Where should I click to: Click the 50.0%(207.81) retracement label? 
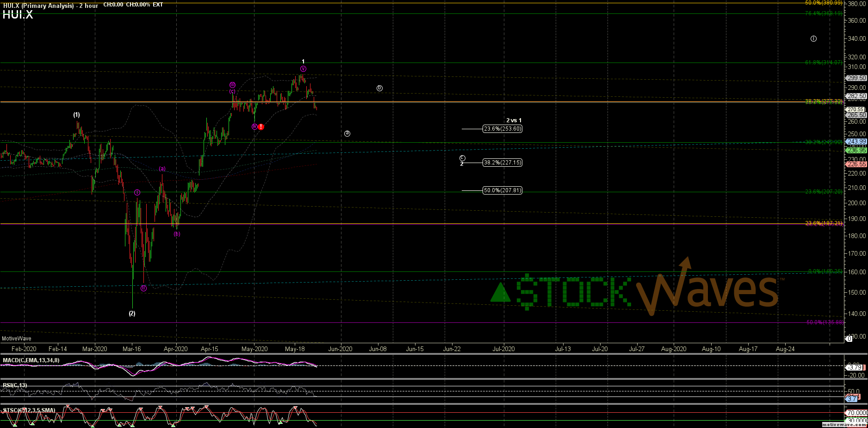[502, 190]
